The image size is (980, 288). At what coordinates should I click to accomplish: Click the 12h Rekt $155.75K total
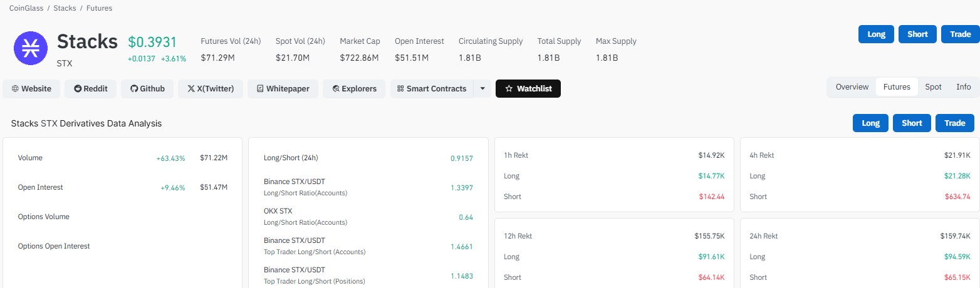pos(709,236)
